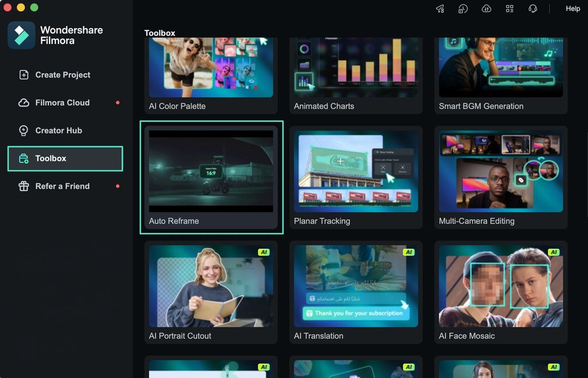Screen dimensions: 588x378
Task: Click the Filmora Cloud icon in the sidebar
Action: [24, 102]
